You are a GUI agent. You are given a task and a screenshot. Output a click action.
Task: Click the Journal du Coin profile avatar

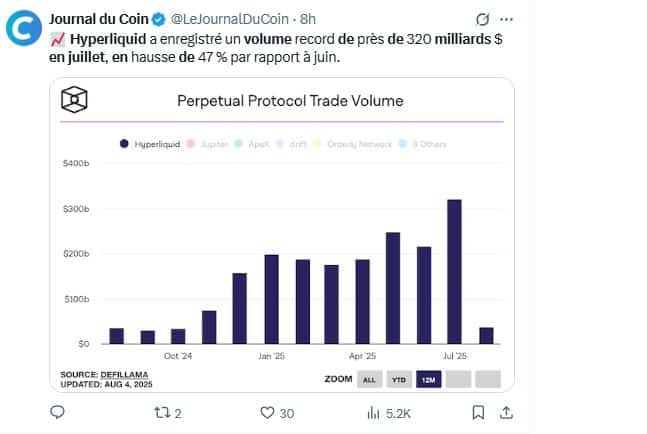[x=24, y=28]
